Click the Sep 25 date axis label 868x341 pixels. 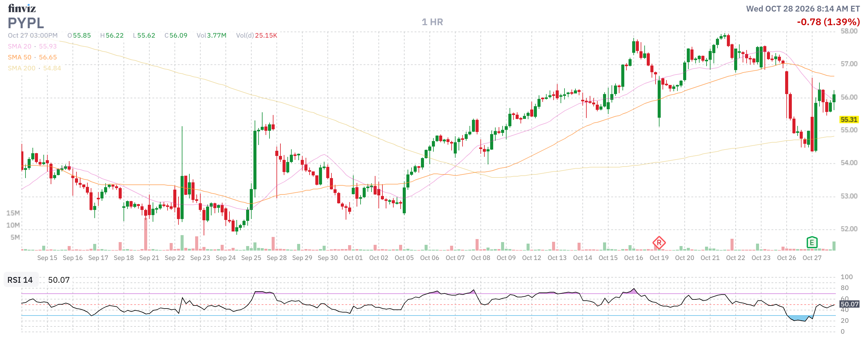(251, 258)
